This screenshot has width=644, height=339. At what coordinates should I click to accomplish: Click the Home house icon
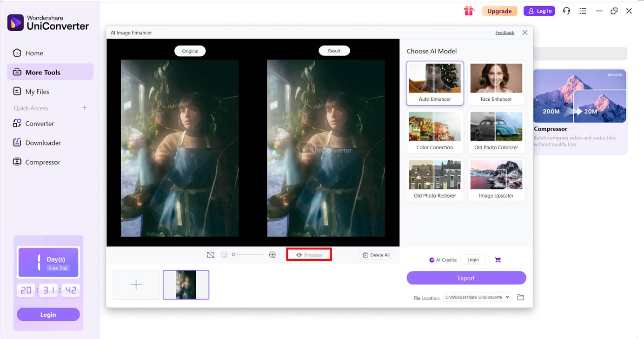tap(17, 53)
